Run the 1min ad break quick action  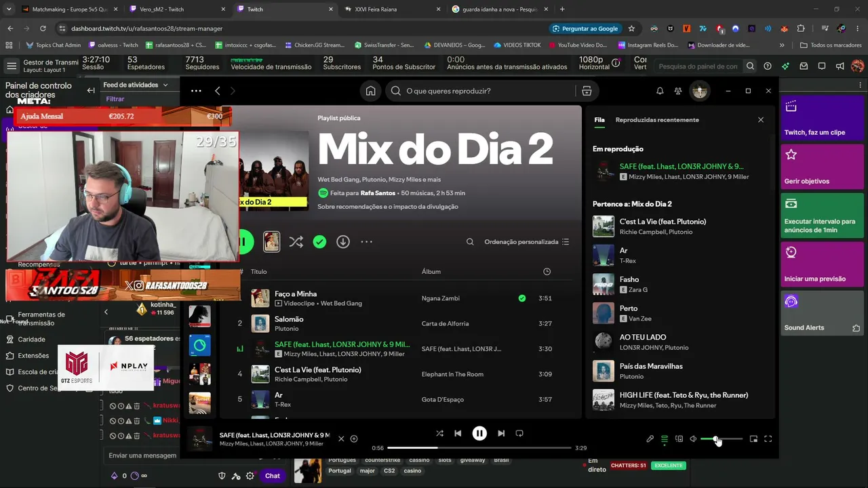click(x=822, y=216)
